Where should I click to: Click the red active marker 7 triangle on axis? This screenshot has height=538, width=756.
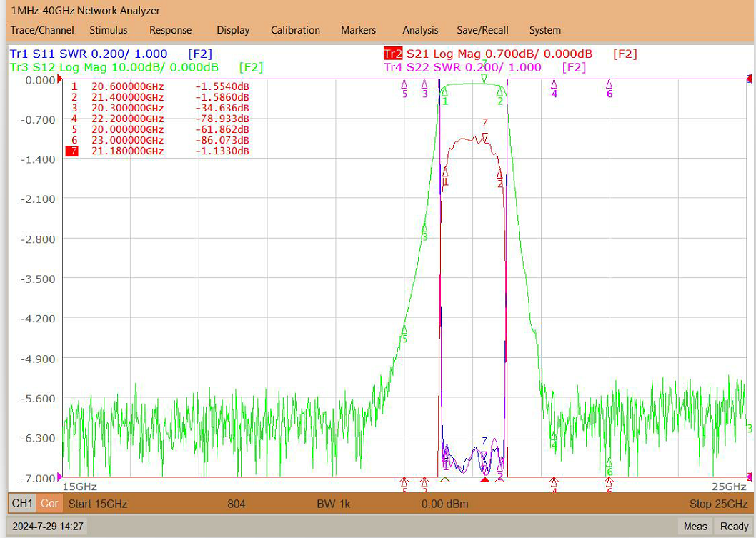[x=484, y=479]
